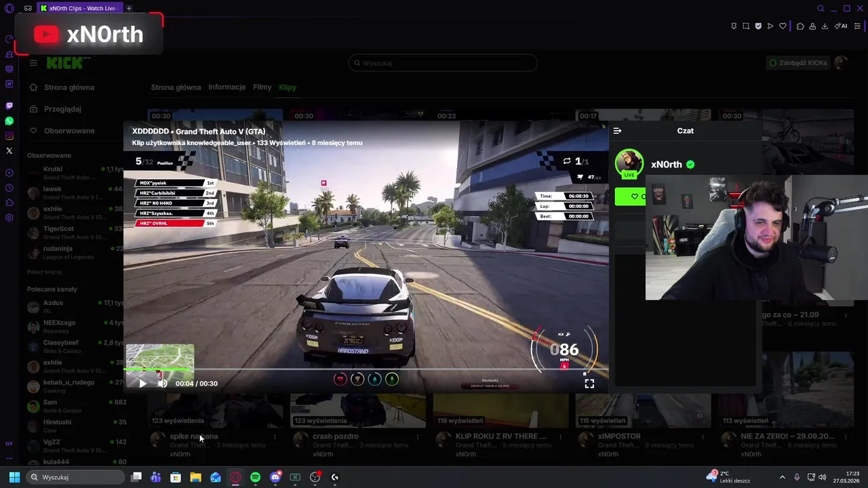
Task: Open Obserwowane in the sidebar
Action: tap(62, 131)
